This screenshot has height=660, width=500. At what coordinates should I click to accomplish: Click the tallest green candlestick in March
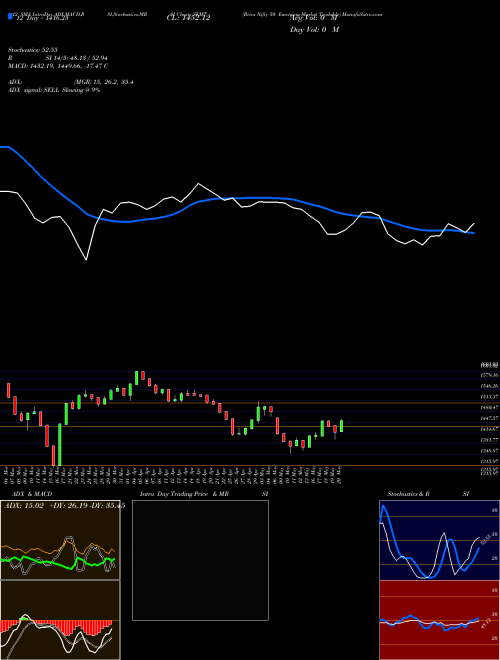pyautogui.click(x=60, y=444)
